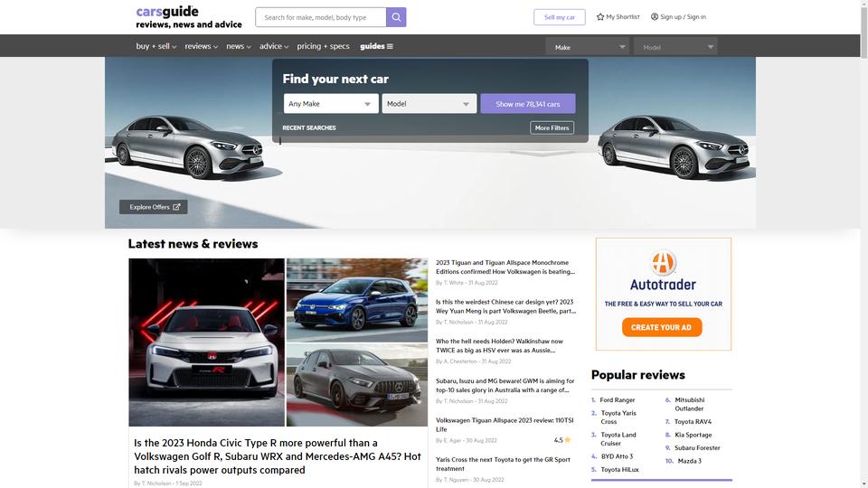Click the RECENT SEARCHES label
Viewport: 868px width, 488px height.
[x=309, y=127]
